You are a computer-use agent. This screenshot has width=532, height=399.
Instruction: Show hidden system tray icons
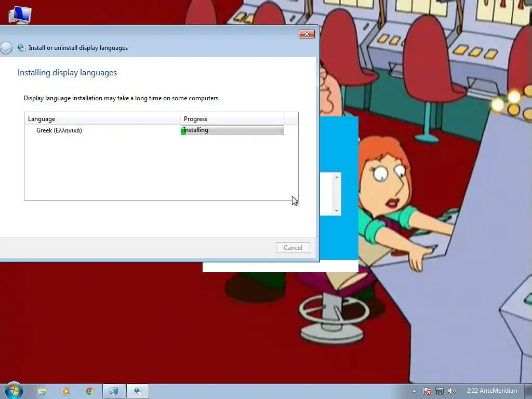tap(414, 391)
